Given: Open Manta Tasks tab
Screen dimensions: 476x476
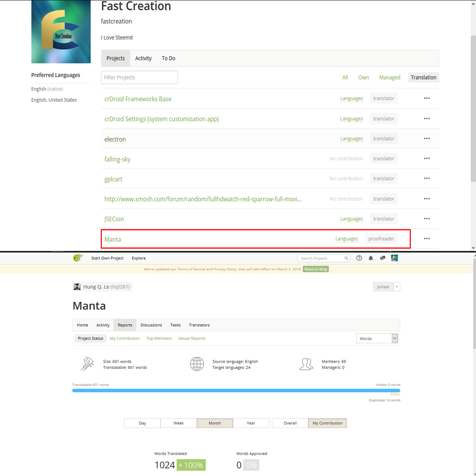Looking at the screenshot, I should (175, 325).
